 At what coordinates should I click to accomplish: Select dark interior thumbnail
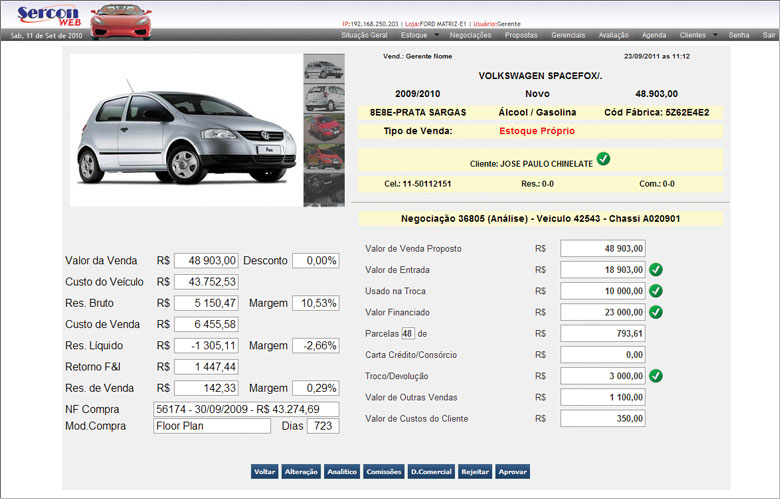click(x=324, y=189)
